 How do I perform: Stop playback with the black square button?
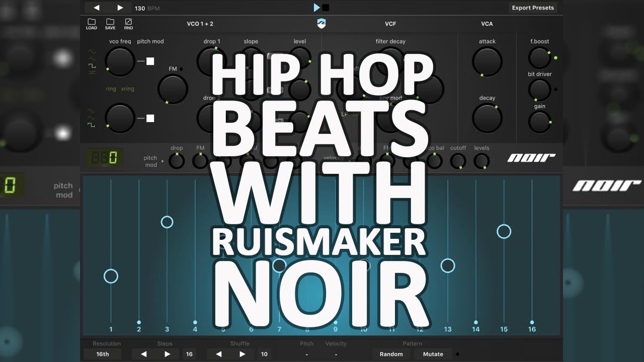point(326,8)
